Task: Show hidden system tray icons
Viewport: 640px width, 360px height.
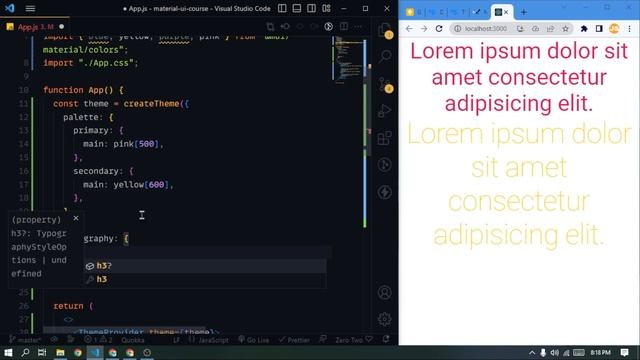Action: (532, 353)
